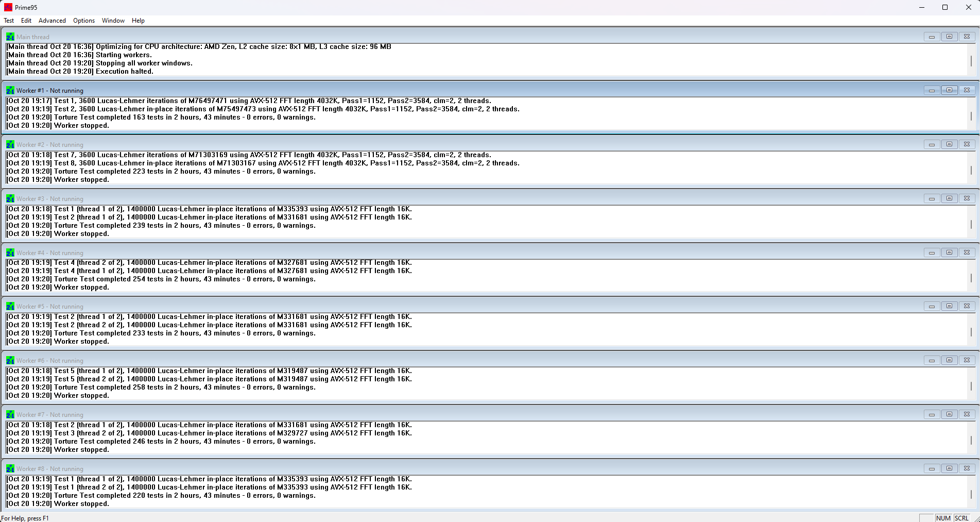Close the Worker #5 child window
Screen dimensions: 980x522
(967, 306)
